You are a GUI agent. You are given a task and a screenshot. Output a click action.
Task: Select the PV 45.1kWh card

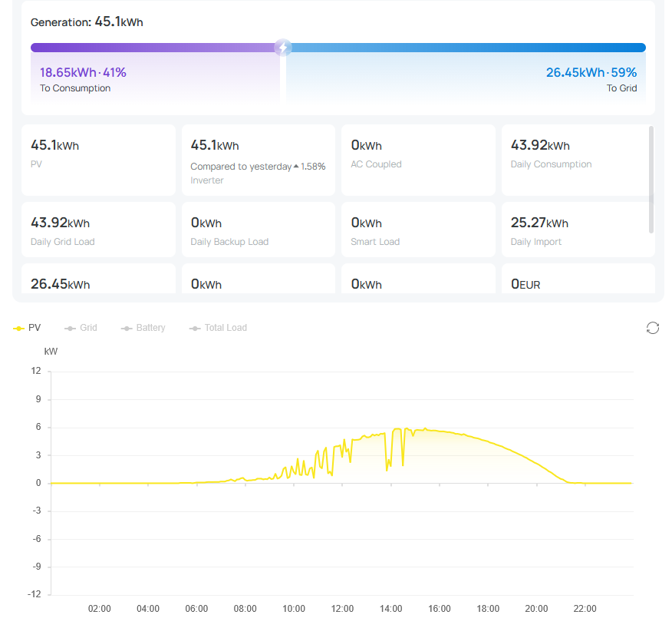[98, 160]
